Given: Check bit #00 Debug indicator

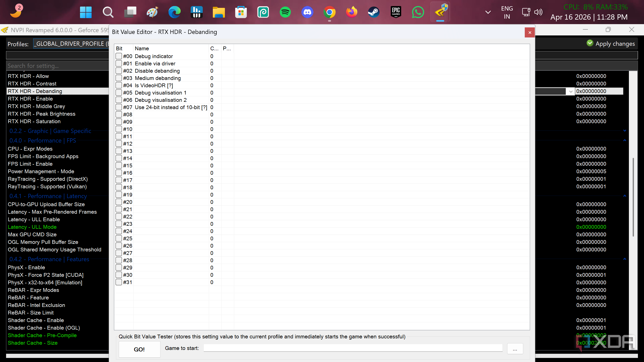Looking at the screenshot, I should point(119,56).
